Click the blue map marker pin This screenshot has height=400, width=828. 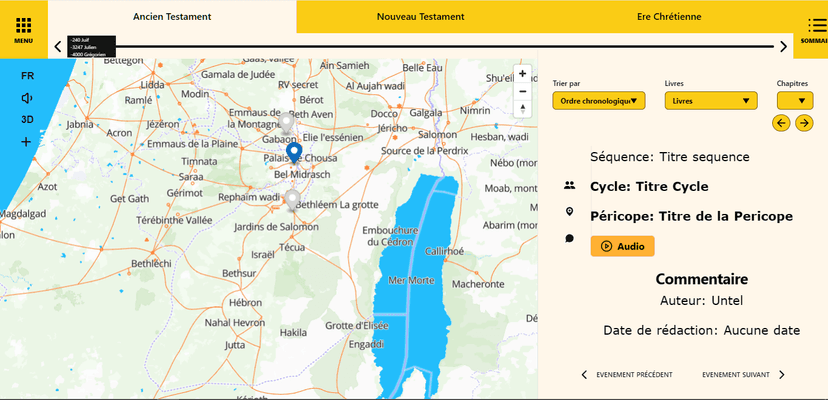pyautogui.click(x=294, y=152)
